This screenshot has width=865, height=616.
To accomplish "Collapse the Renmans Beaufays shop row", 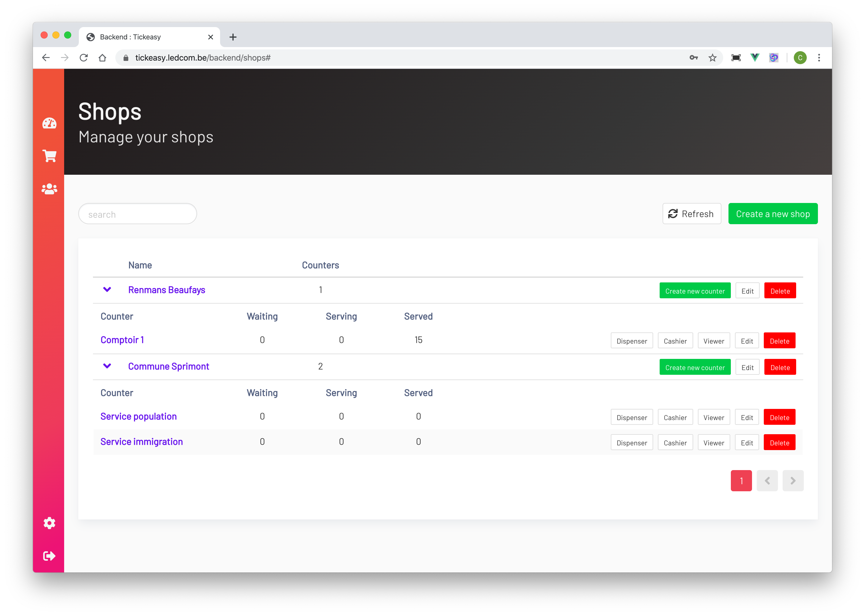I will (107, 290).
